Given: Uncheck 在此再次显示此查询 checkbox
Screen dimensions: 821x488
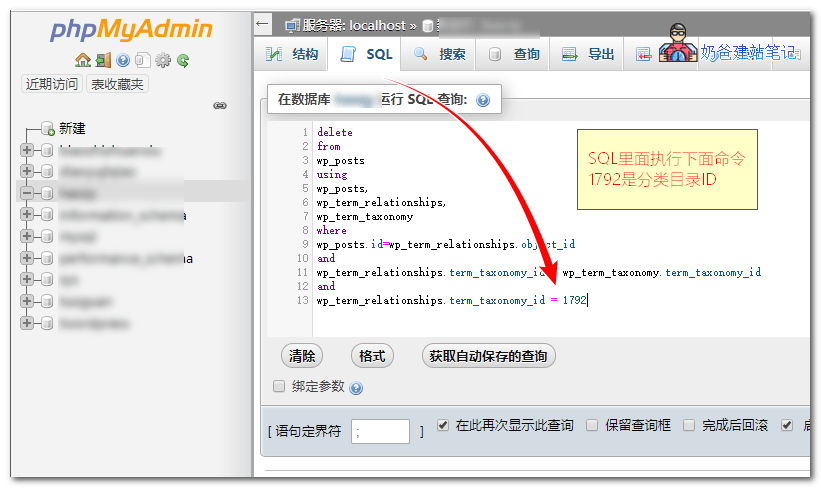Looking at the screenshot, I should coord(443,425).
